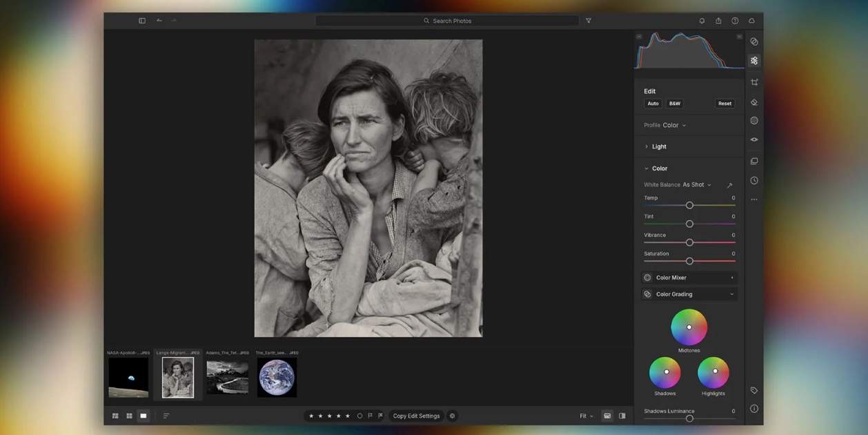Click the Shadows color wheel

665,372
